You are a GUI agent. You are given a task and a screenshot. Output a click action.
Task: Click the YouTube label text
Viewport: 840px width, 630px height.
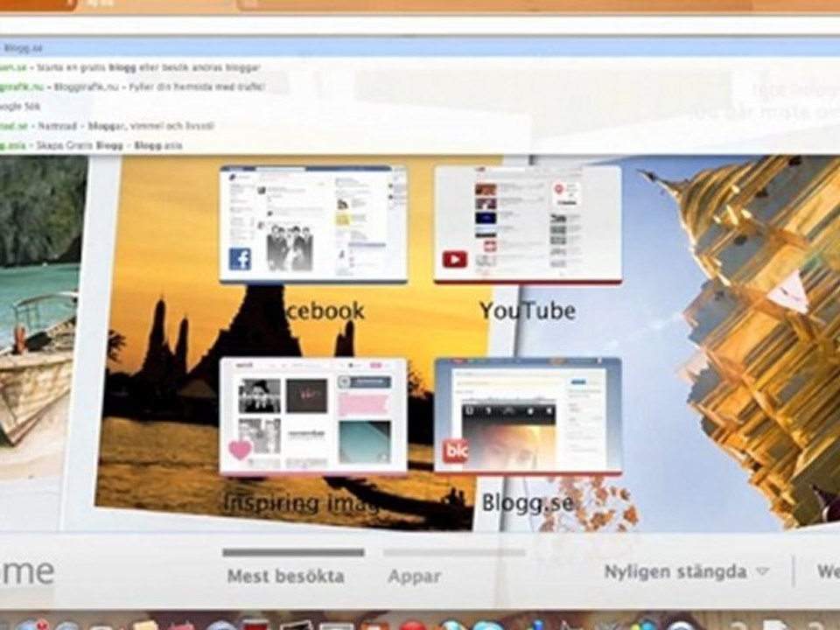(528, 311)
